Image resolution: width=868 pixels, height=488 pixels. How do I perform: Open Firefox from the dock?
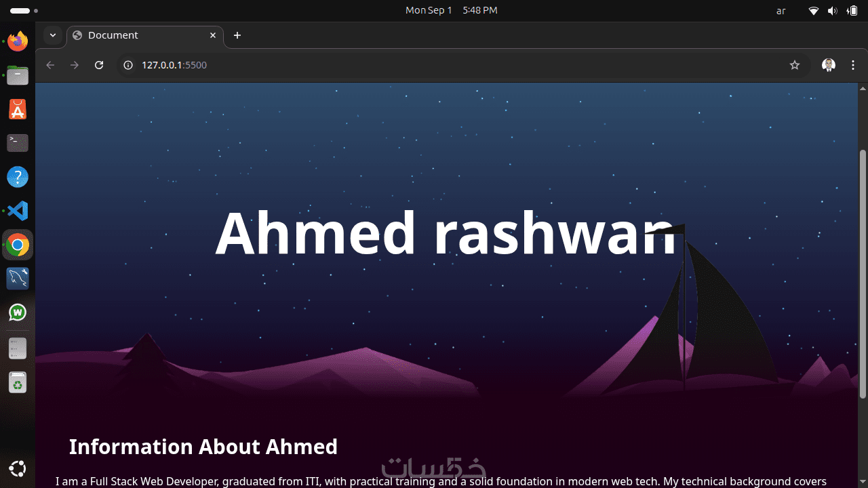pos(18,41)
